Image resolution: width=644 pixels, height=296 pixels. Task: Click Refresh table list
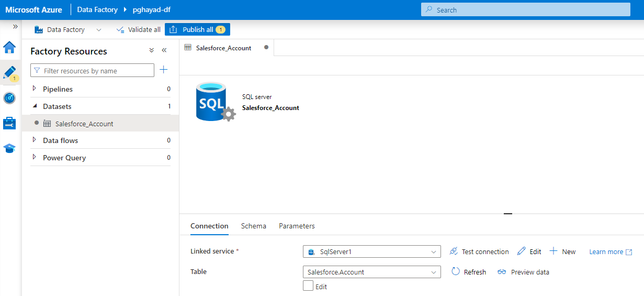tap(469, 272)
